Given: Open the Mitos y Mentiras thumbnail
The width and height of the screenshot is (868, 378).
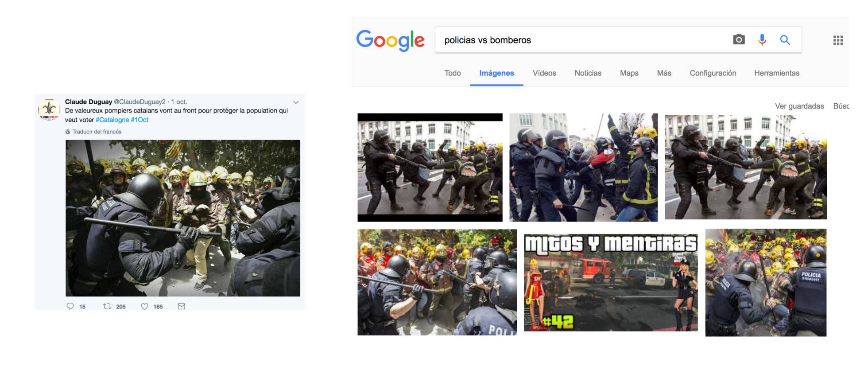Looking at the screenshot, I should coord(611,283).
